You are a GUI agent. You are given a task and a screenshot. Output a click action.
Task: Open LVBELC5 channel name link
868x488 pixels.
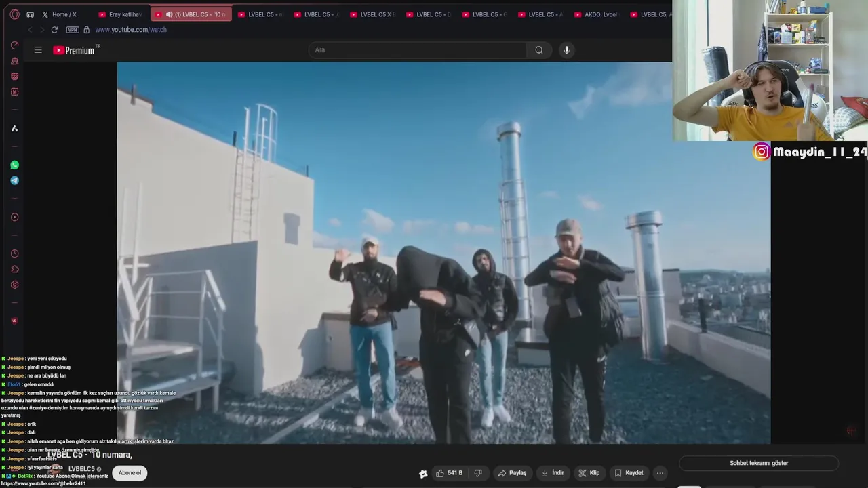(x=81, y=469)
